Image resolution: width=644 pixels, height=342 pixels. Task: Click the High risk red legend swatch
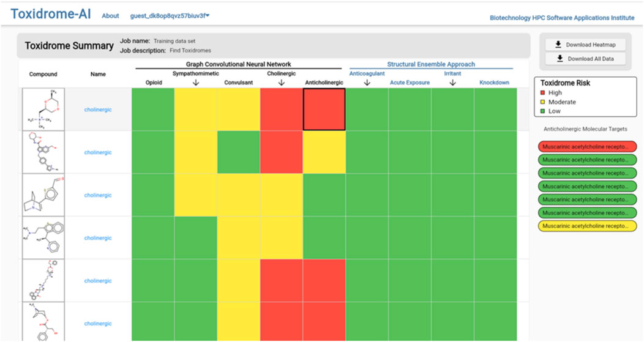pos(544,93)
